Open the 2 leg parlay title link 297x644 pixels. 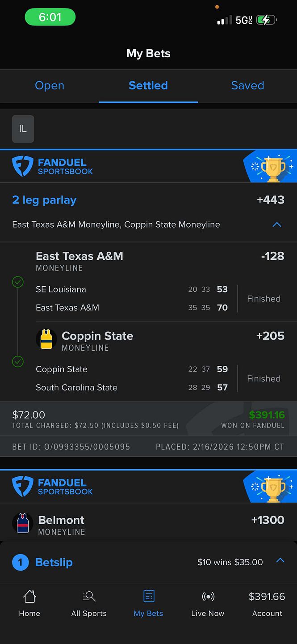[44, 200]
